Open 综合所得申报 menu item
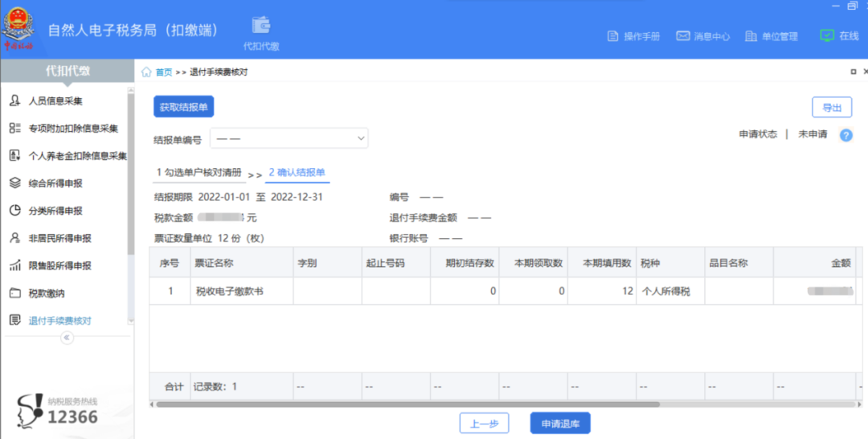 (55, 183)
